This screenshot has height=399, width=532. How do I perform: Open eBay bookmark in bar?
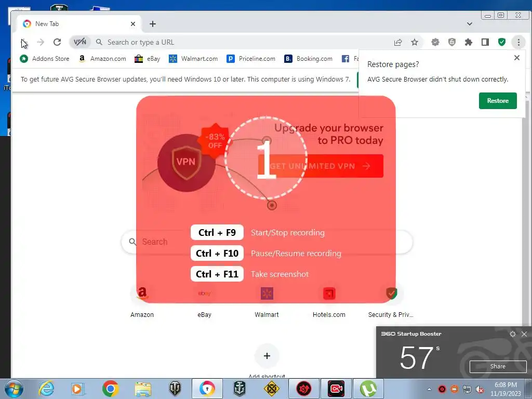(147, 59)
